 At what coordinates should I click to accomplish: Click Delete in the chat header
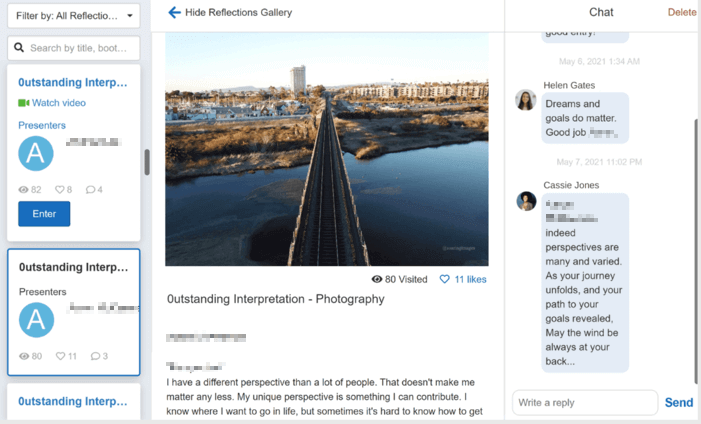coord(681,12)
